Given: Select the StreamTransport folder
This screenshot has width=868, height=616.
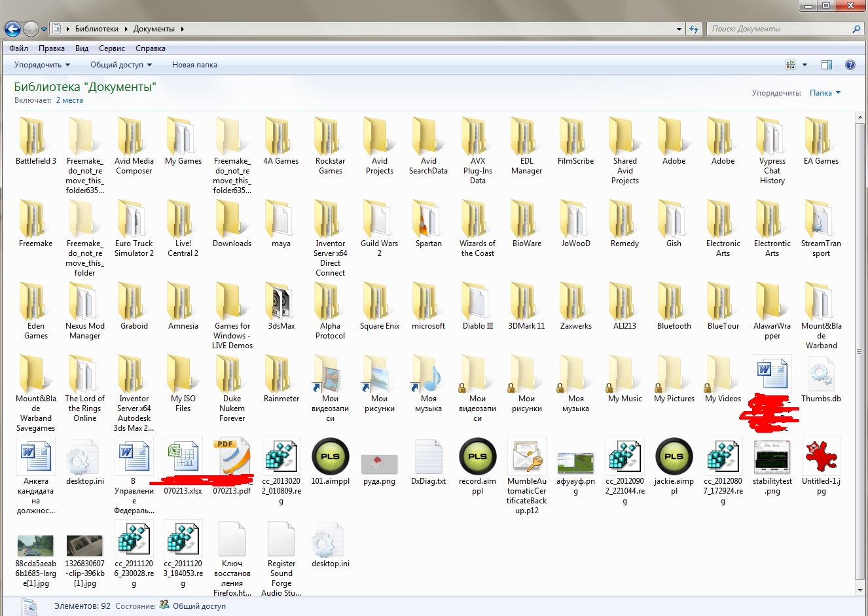Looking at the screenshot, I should (x=822, y=228).
